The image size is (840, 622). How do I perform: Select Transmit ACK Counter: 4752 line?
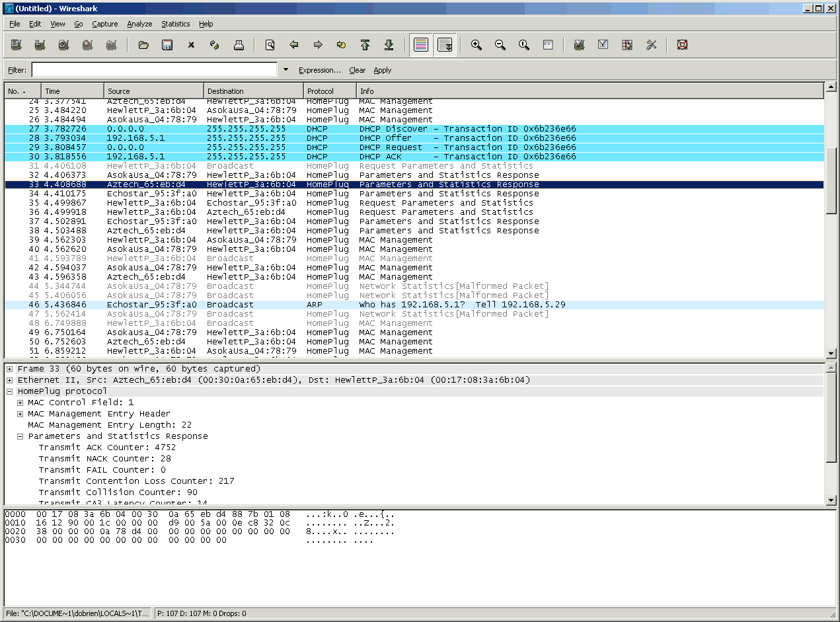[107, 447]
